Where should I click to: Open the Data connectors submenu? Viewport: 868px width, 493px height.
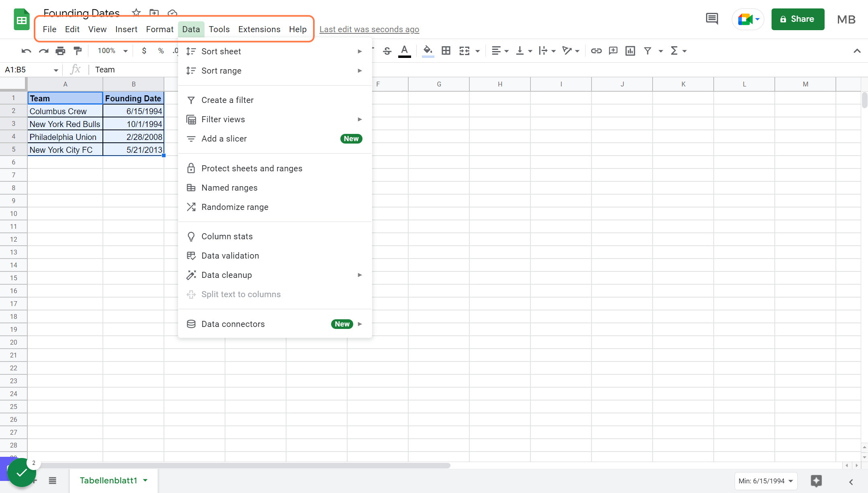point(275,324)
